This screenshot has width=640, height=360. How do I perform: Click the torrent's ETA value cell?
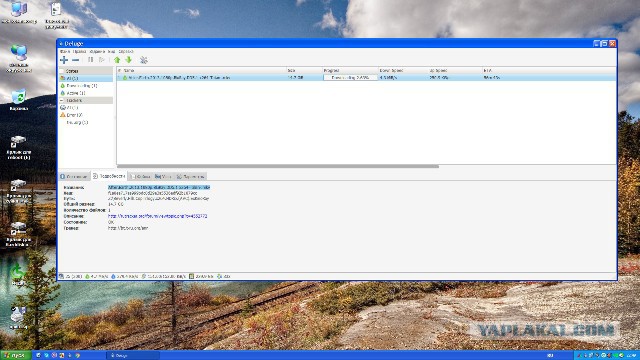(x=492, y=78)
